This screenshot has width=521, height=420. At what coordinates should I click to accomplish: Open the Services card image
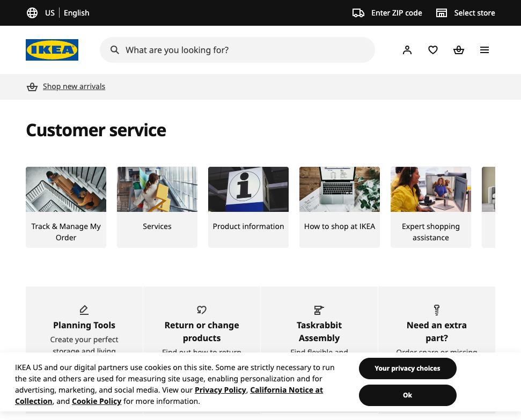[157, 189]
